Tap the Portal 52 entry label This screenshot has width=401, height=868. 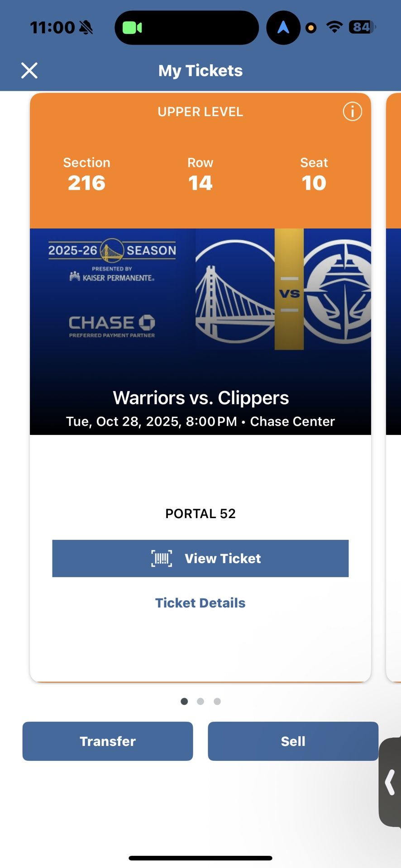pos(200,514)
